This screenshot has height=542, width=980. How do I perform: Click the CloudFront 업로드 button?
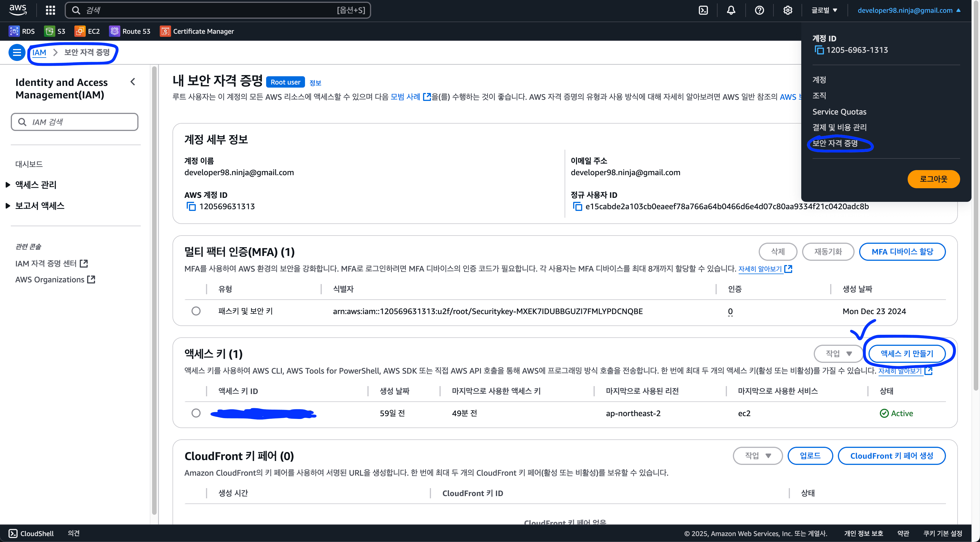[810, 455]
